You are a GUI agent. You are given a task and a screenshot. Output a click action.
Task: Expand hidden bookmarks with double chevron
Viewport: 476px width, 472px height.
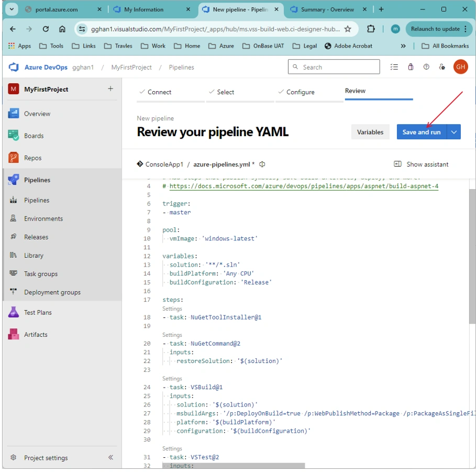point(403,46)
